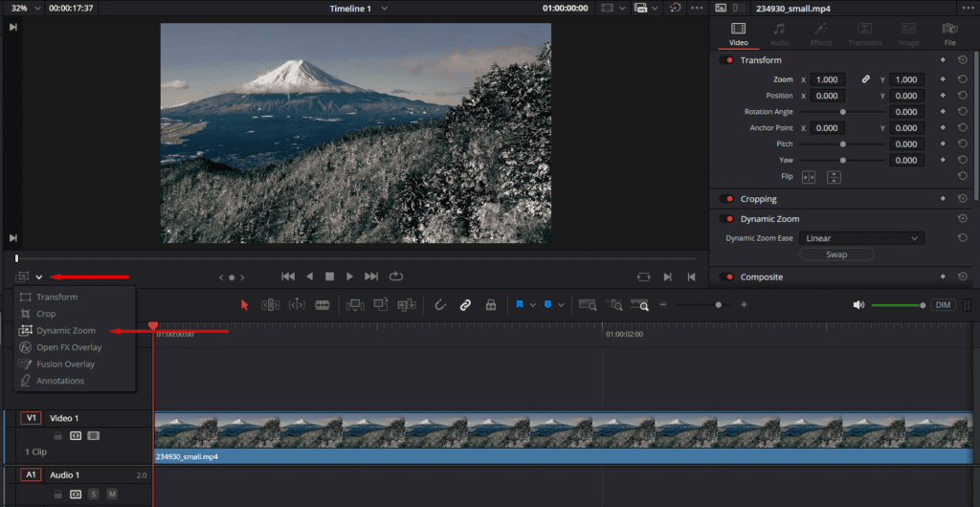
Task: Toggle the Transform section enable switch
Action: (x=726, y=60)
